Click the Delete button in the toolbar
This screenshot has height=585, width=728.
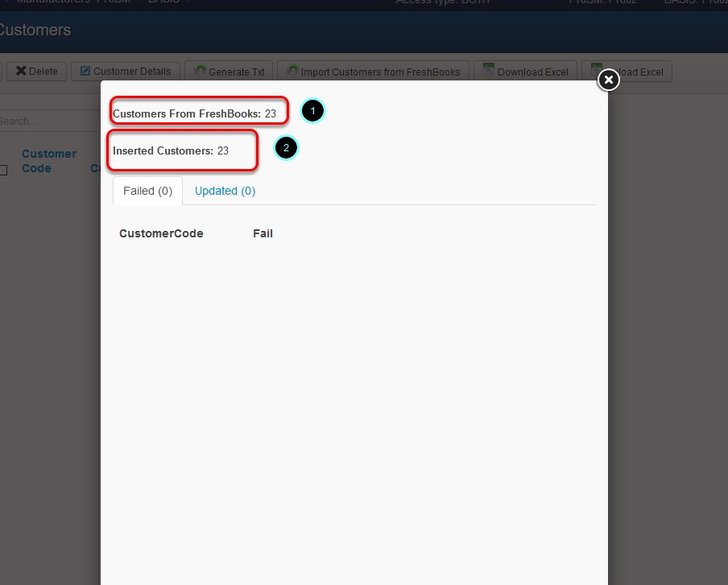click(37, 72)
